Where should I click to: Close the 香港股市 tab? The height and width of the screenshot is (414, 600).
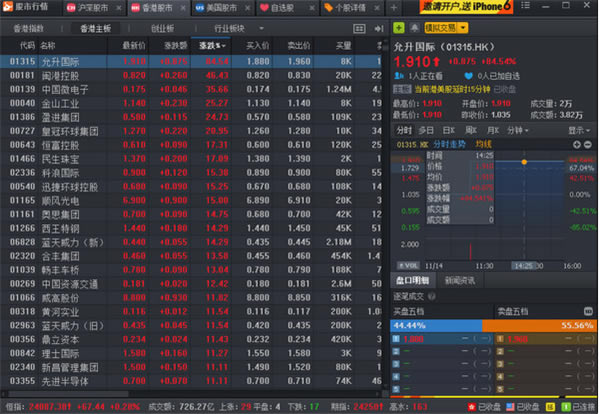[184, 8]
